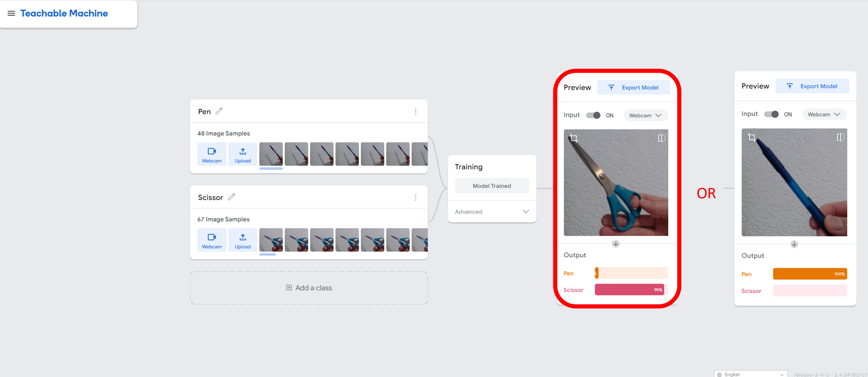The width and height of the screenshot is (868, 377).
Task: Click the Webcam button in the Pen class
Action: (212, 154)
